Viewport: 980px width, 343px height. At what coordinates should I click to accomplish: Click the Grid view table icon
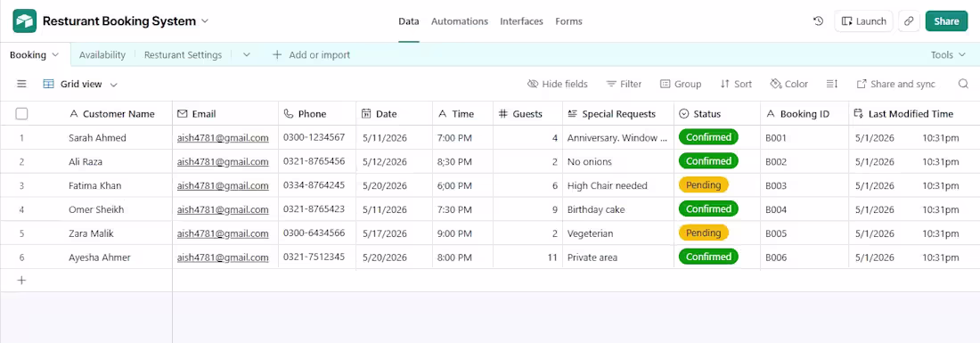point(49,84)
